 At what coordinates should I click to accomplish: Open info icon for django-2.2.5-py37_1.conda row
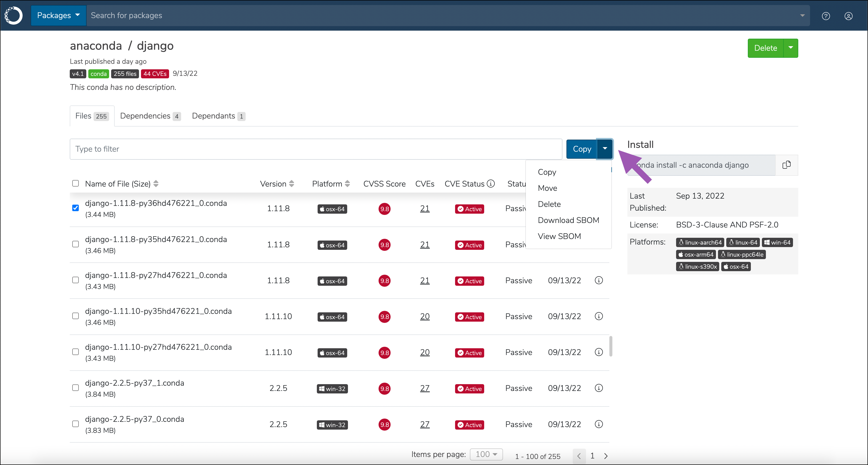point(598,388)
